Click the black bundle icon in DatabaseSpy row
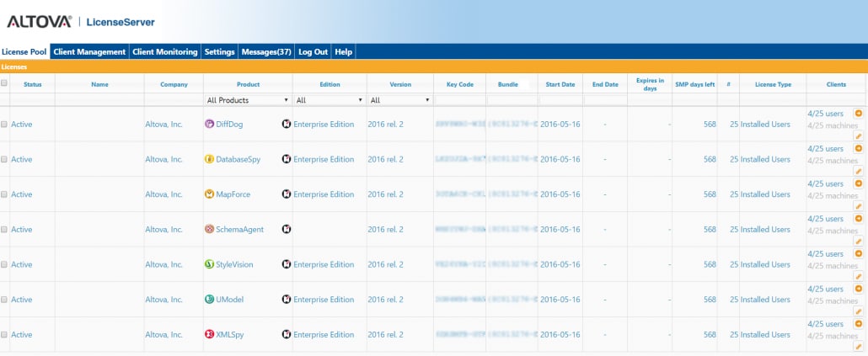The height and width of the screenshot is (356, 868). point(287,159)
